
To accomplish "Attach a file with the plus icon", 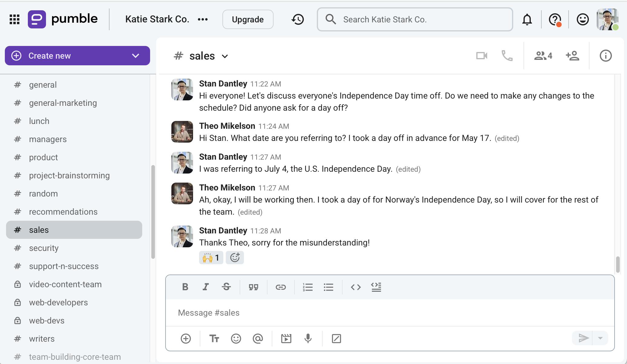I will [x=185, y=338].
